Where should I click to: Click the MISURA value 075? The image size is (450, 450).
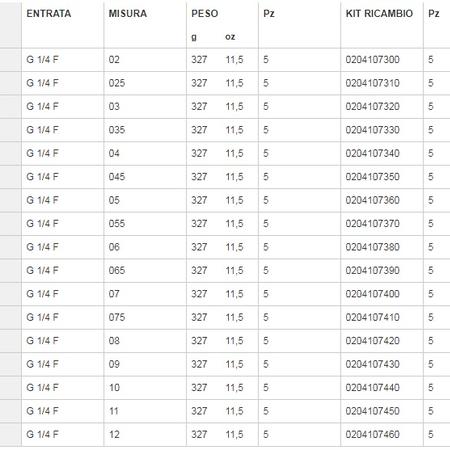click(x=117, y=317)
